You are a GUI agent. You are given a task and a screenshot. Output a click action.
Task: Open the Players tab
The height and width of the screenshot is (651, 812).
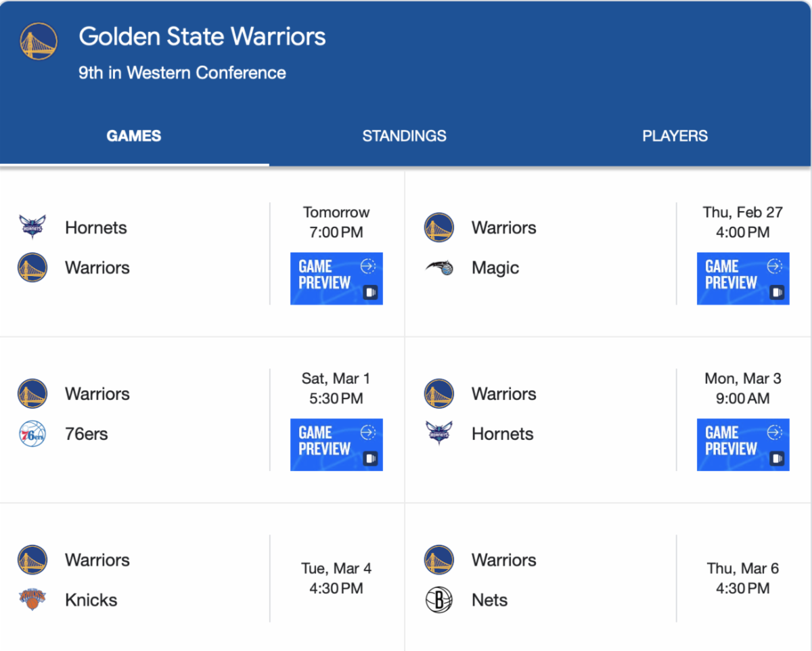675,136
